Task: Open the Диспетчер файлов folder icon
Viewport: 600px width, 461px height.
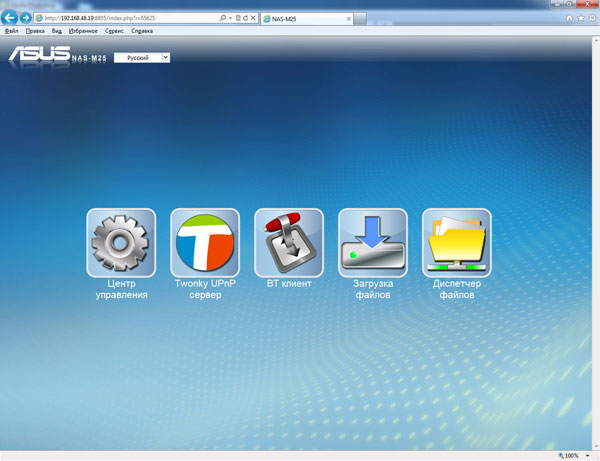Action: (457, 243)
